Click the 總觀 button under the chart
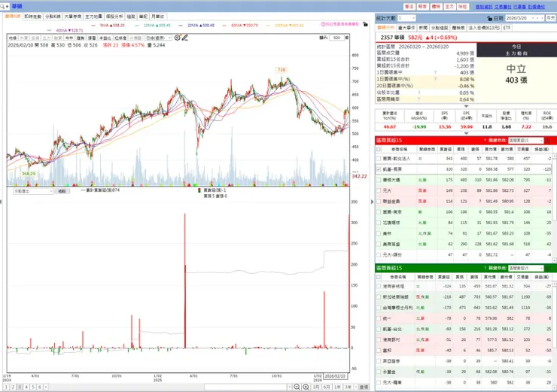The image size is (557, 392). [x=62, y=191]
